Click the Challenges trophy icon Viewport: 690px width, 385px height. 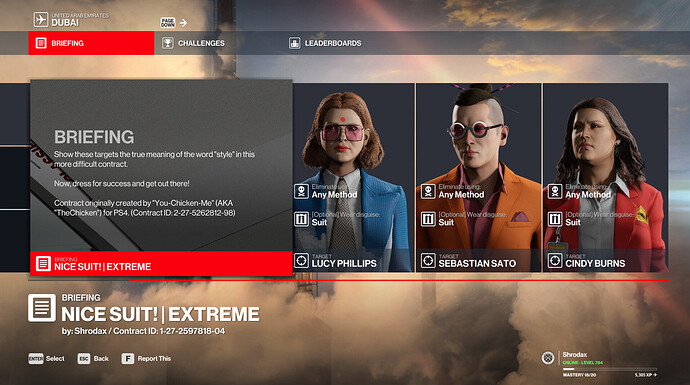pos(168,43)
